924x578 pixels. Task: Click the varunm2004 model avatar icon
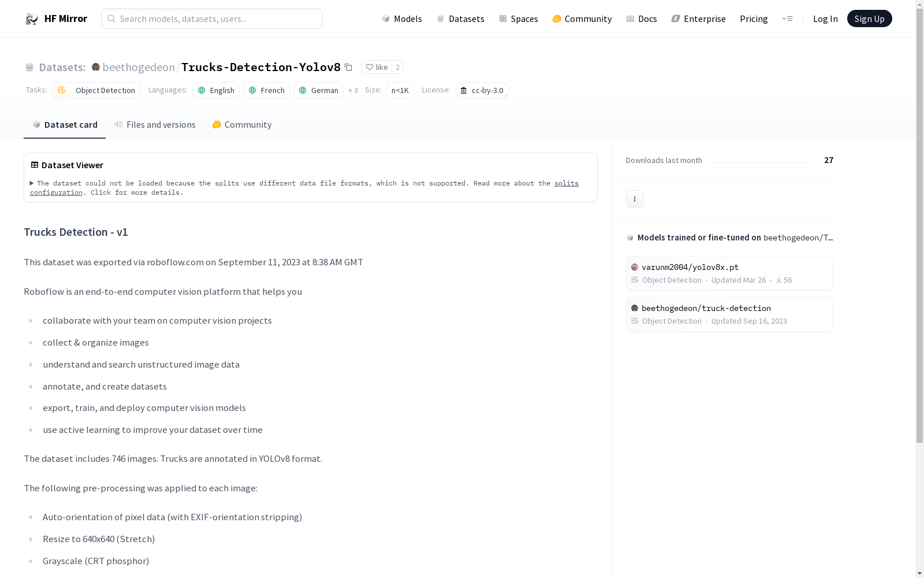[x=635, y=267]
